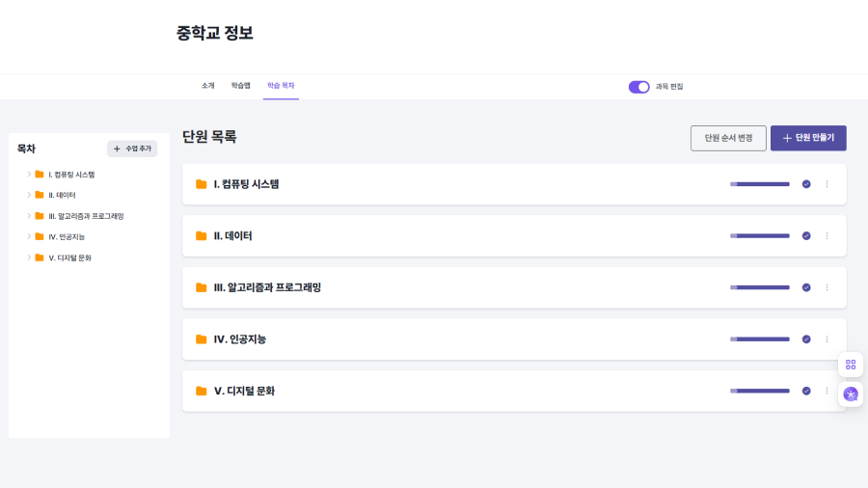Click the 단원 만들기 button

808,138
